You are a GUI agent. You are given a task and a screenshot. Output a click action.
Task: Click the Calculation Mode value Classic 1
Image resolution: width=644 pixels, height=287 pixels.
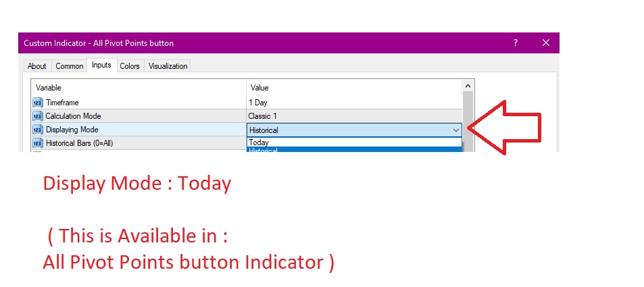coord(263,116)
